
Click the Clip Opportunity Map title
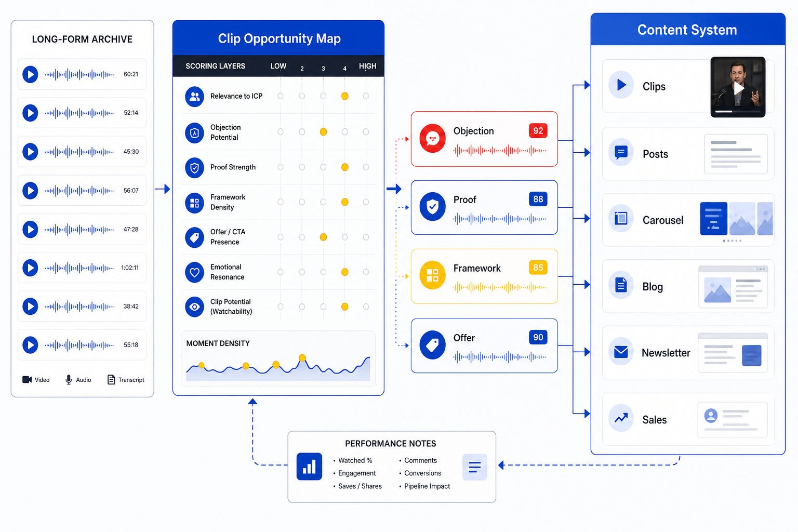tap(280, 38)
